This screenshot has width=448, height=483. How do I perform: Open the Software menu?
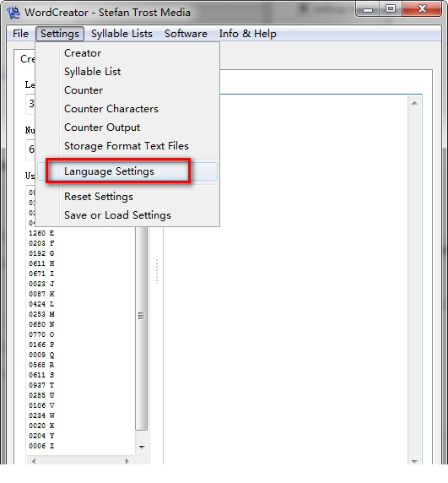click(x=186, y=34)
